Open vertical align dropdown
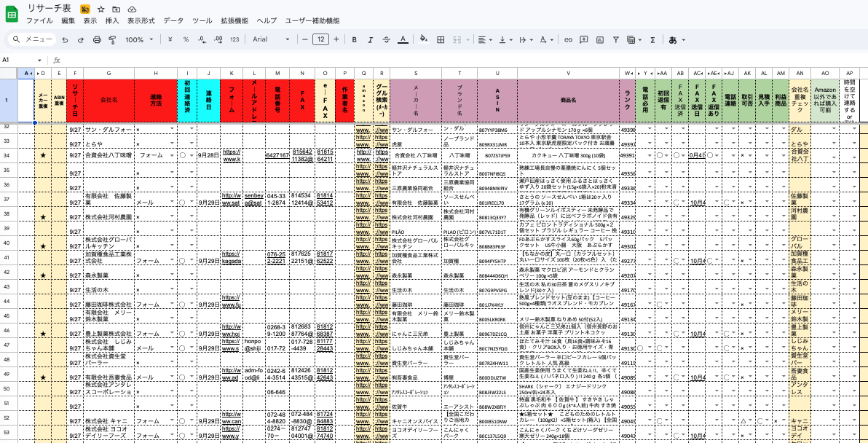Image resolution: width=868 pixels, height=443 pixels. tap(505, 40)
